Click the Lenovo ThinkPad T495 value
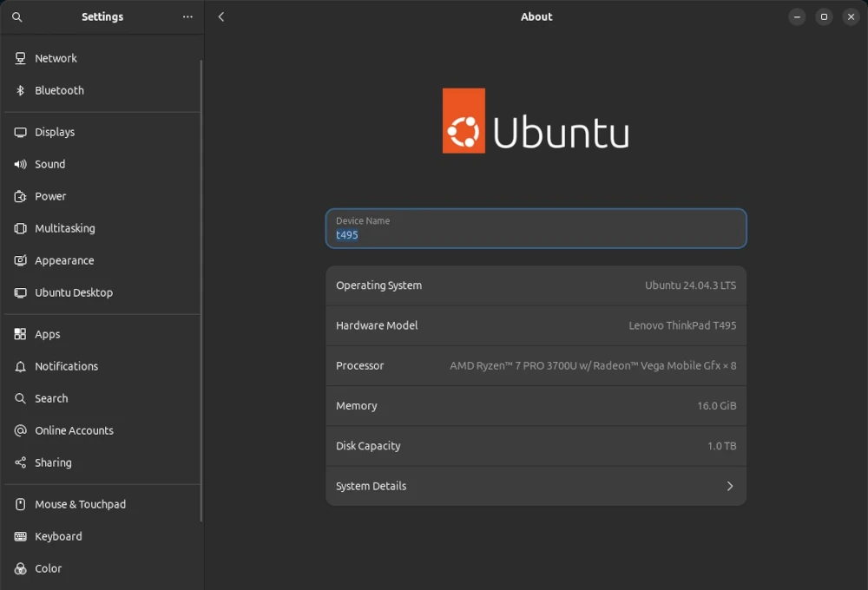The width and height of the screenshot is (868, 590). pos(682,325)
